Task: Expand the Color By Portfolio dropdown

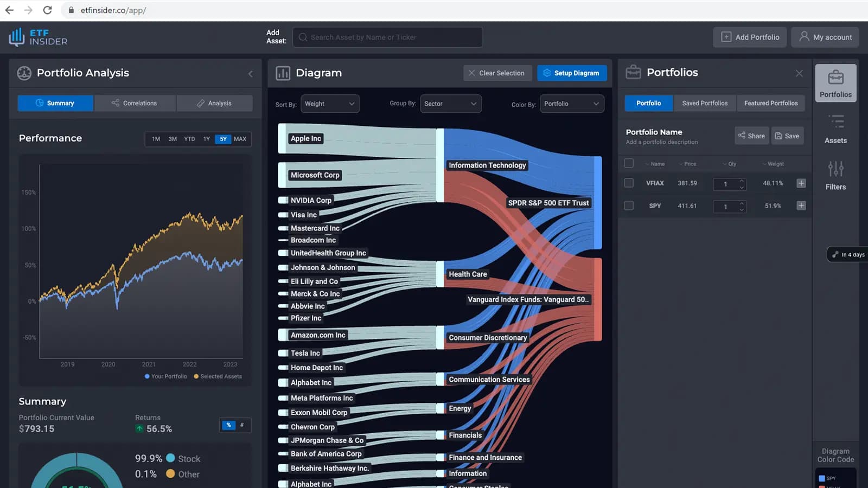Action: 571,104
